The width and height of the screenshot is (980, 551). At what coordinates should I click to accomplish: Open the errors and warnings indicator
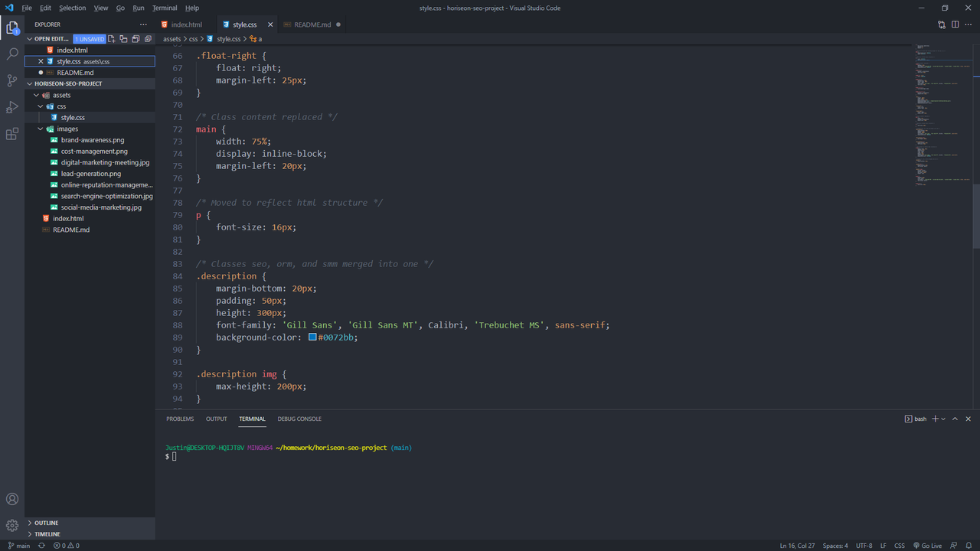[67, 546]
